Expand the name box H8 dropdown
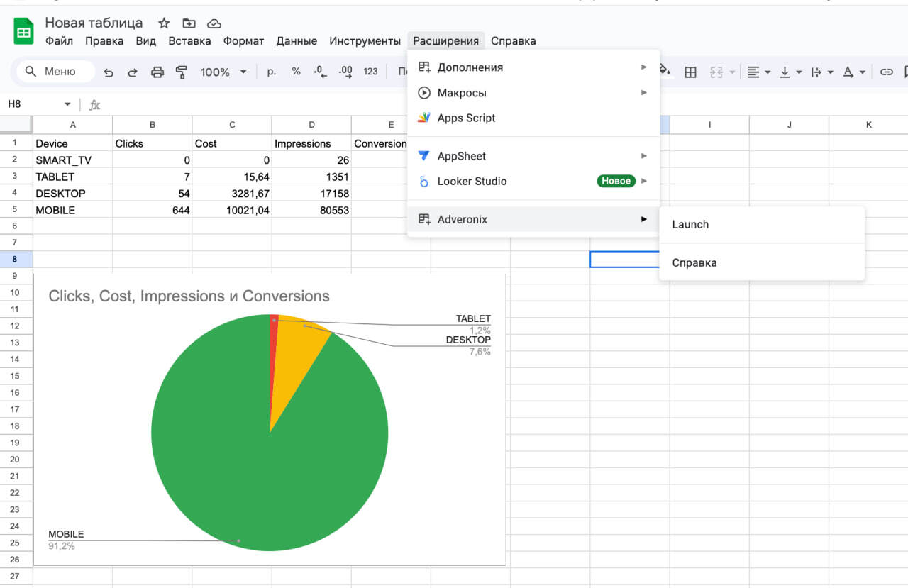The width and height of the screenshot is (908, 588). (67, 104)
